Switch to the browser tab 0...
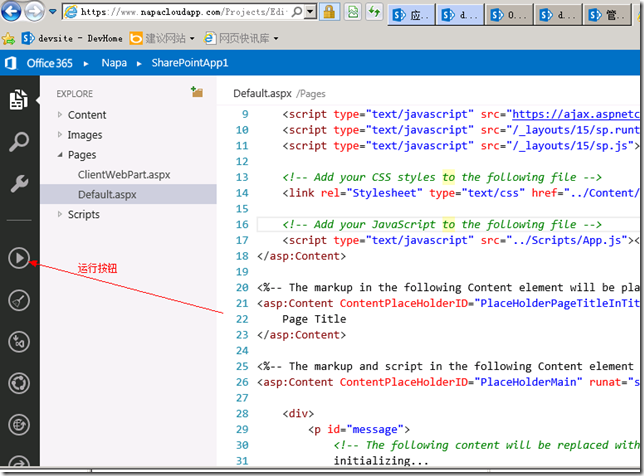Viewport: 644px width, 476px height. (509, 15)
